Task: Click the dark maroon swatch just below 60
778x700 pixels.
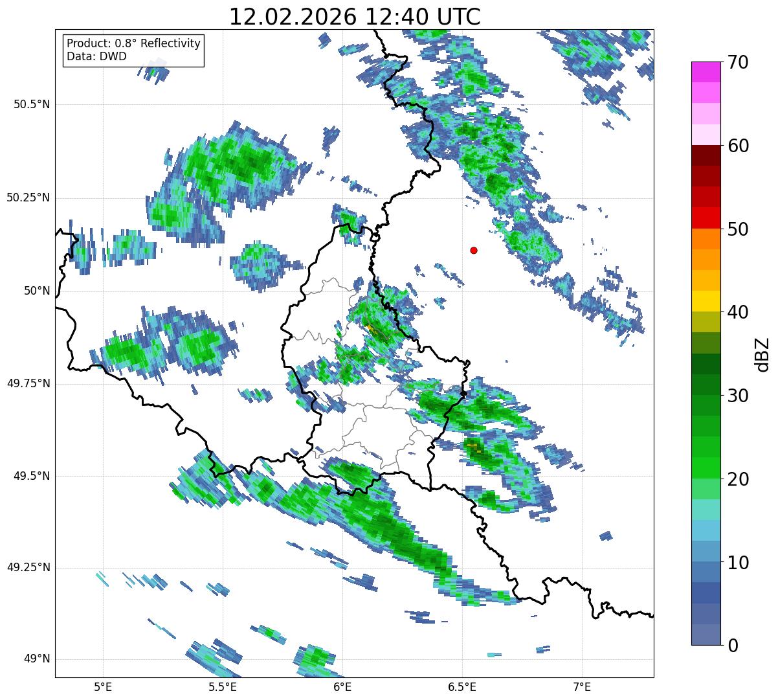Action: pyautogui.click(x=706, y=155)
